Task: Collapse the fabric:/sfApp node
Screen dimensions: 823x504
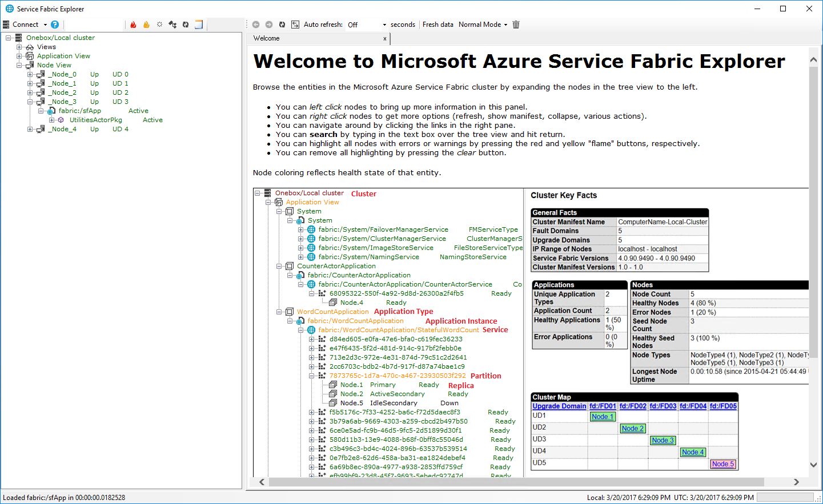Action: pyautogui.click(x=41, y=111)
